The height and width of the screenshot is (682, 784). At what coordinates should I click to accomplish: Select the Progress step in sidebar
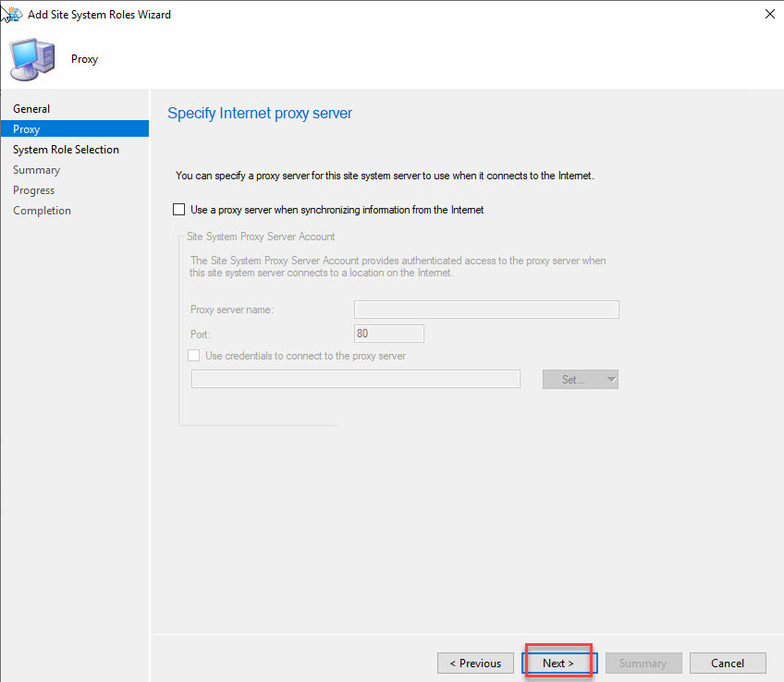pos(34,190)
